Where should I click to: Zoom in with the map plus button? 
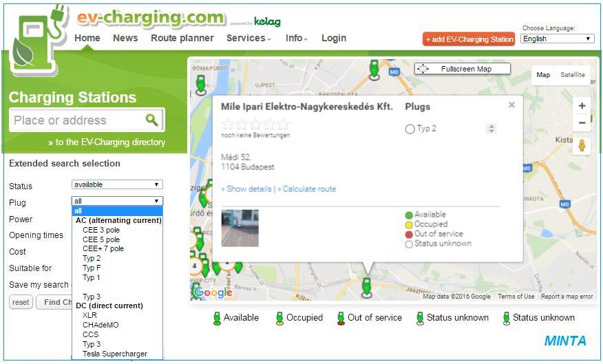coord(582,106)
